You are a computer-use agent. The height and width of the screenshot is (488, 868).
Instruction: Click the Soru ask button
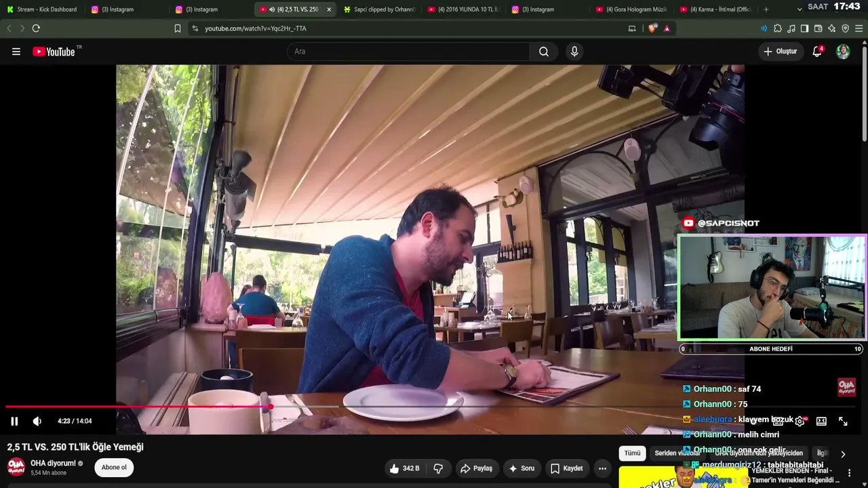[x=521, y=468]
